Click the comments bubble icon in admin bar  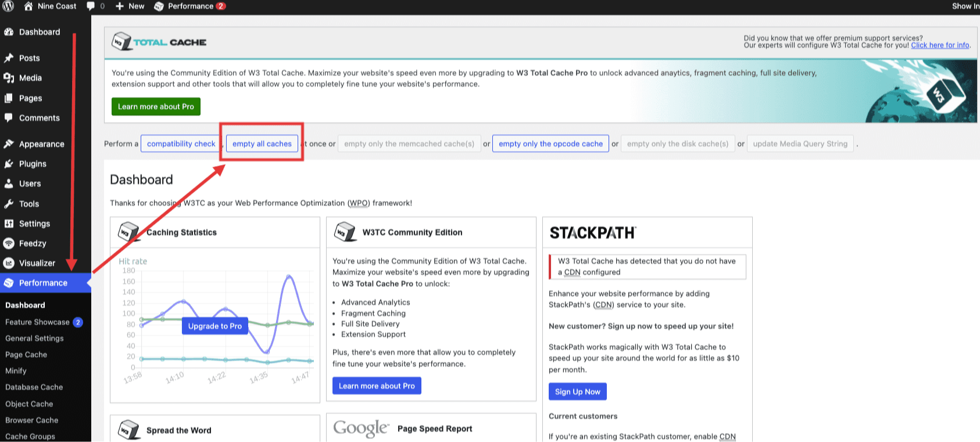[x=91, y=6]
